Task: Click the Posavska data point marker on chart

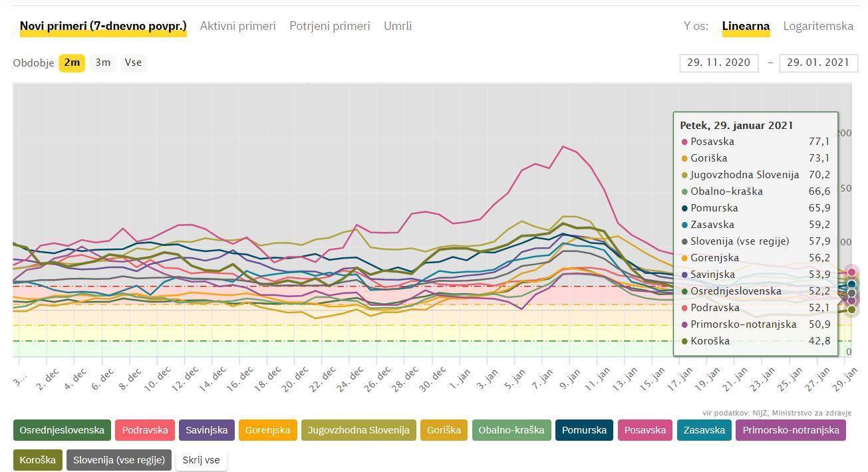Action: tap(851, 272)
